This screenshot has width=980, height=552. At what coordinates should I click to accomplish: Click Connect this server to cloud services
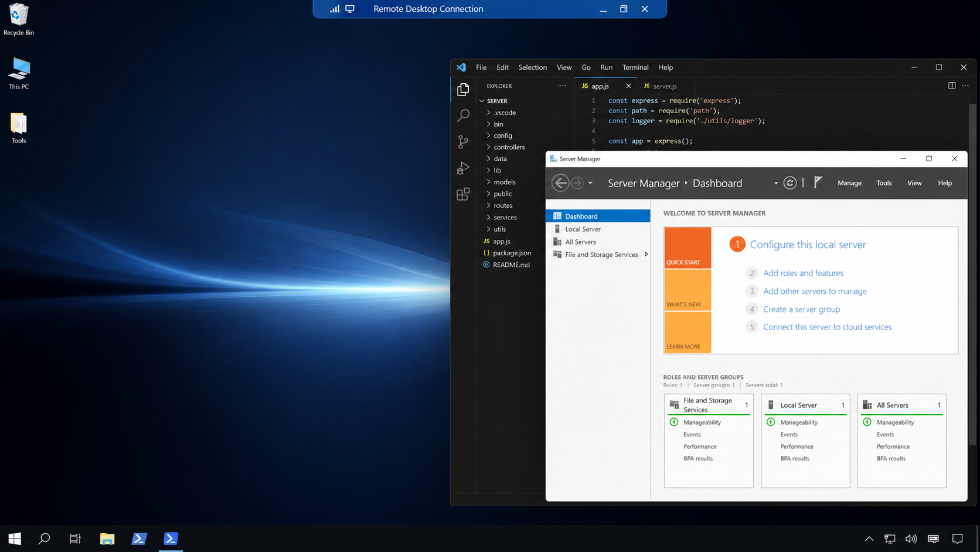(x=827, y=327)
